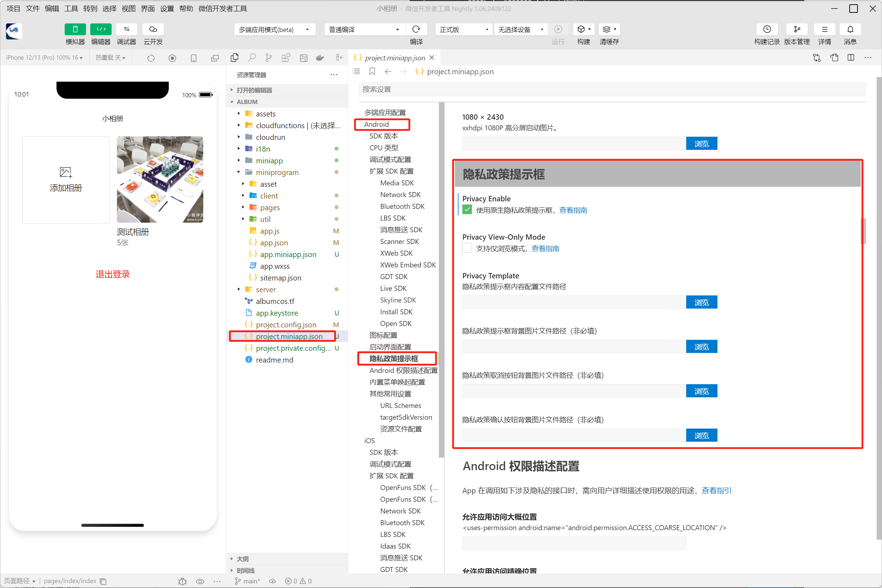Open the iPhone 12/13 Pro device dropdown
The image size is (882, 588).
[x=44, y=58]
